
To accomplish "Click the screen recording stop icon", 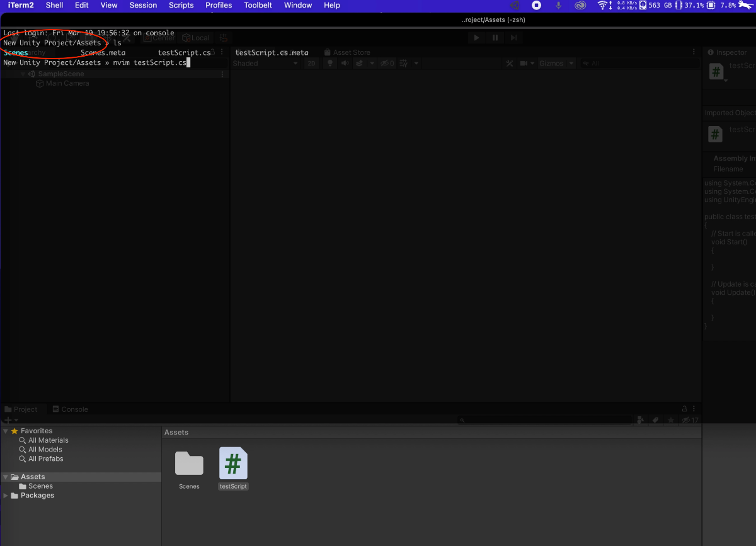I will (536, 5).
